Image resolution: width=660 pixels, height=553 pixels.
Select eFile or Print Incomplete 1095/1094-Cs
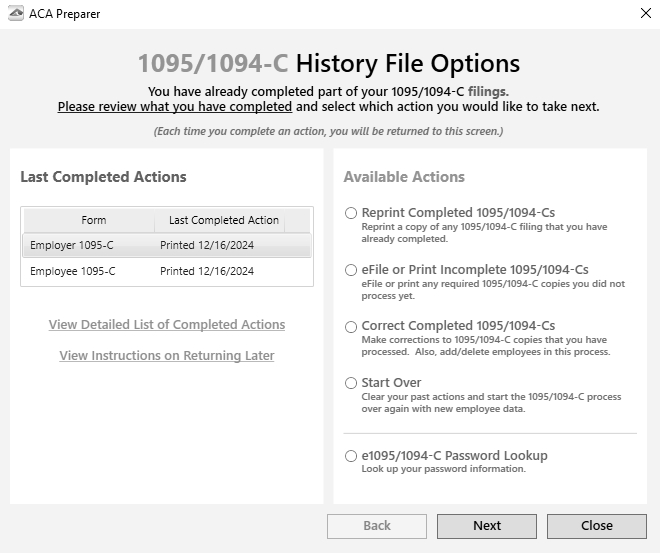351,270
